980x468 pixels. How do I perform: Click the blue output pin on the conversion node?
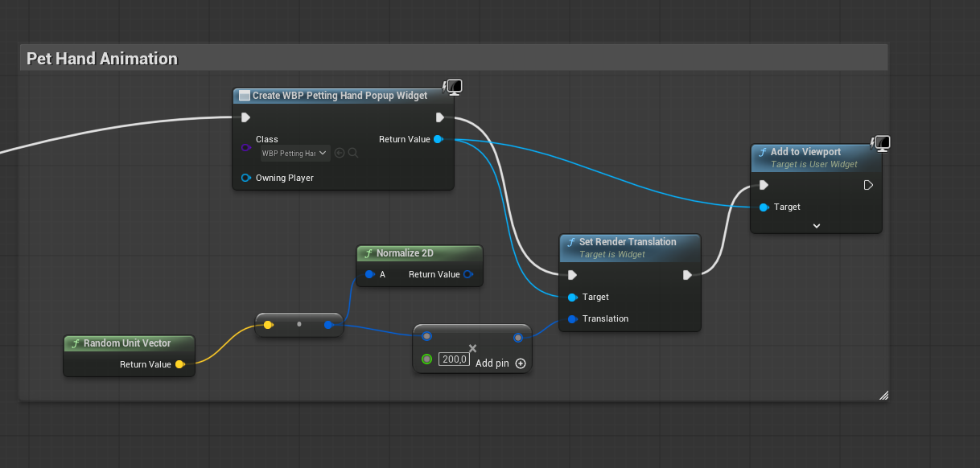pyautogui.click(x=328, y=325)
